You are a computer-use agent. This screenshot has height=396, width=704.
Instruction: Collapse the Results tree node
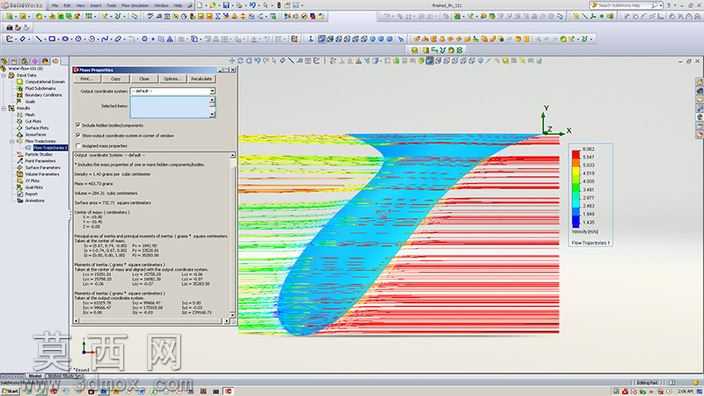[x=4, y=108]
